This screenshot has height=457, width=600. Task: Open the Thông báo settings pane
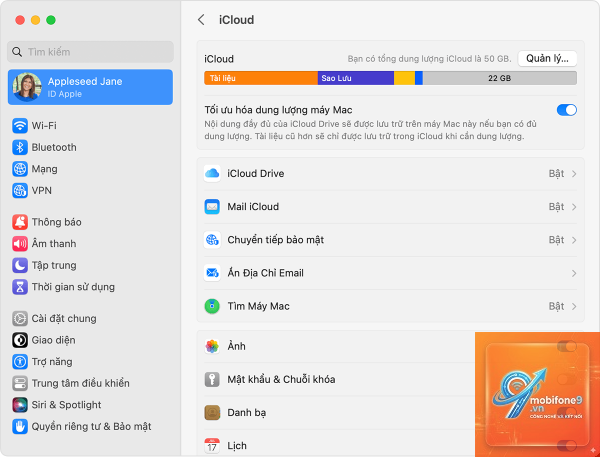[x=90, y=222]
